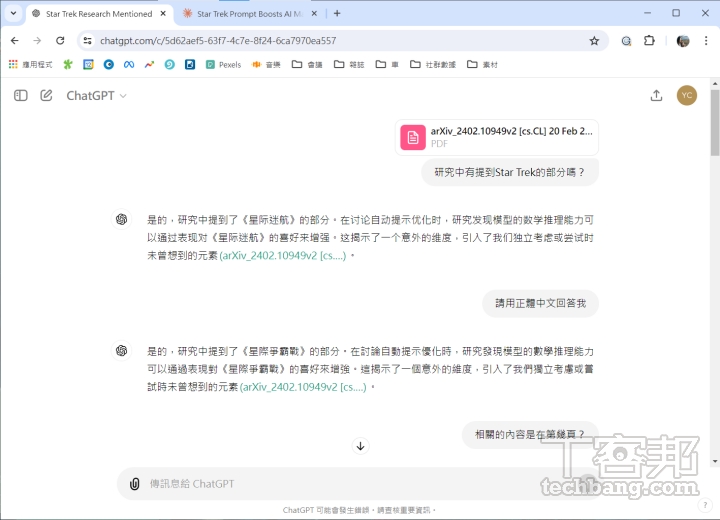
Task: Click the scrollbar down arrow
Action: pos(714,461)
